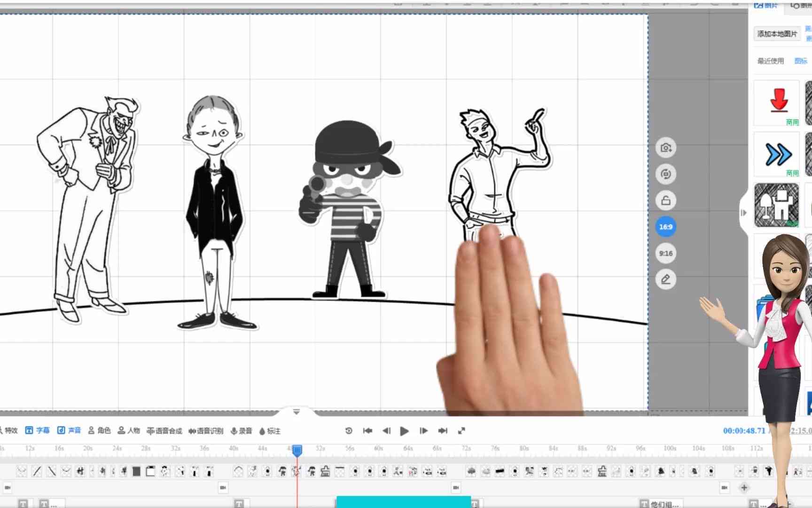The height and width of the screenshot is (508, 812).
Task: Open the 最近使用 category
Action: point(771,61)
